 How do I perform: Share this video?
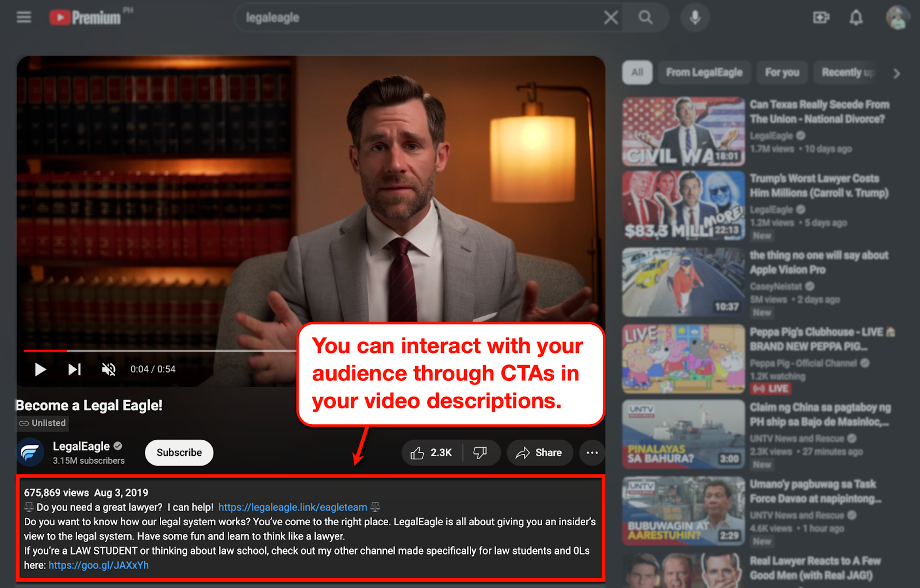tap(539, 453)
